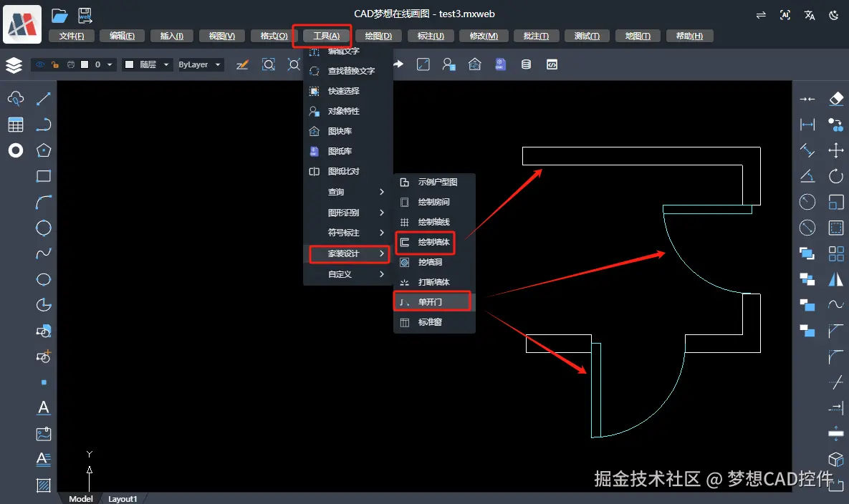
Task: Select the circle tool icon
Action: (43, 228)
